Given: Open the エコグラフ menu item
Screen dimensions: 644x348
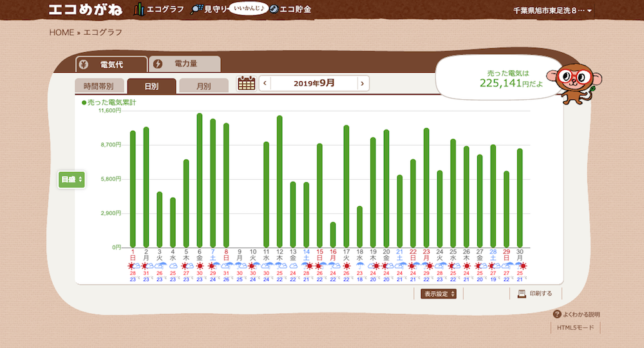Looking at the screenshot, I should tap(165, 9).
